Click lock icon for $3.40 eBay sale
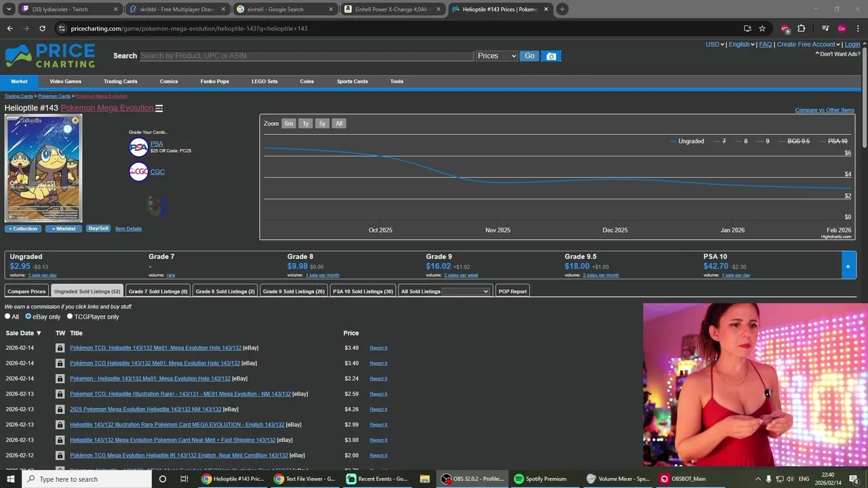Screen dimensions: 868x488 click(60, 363)
